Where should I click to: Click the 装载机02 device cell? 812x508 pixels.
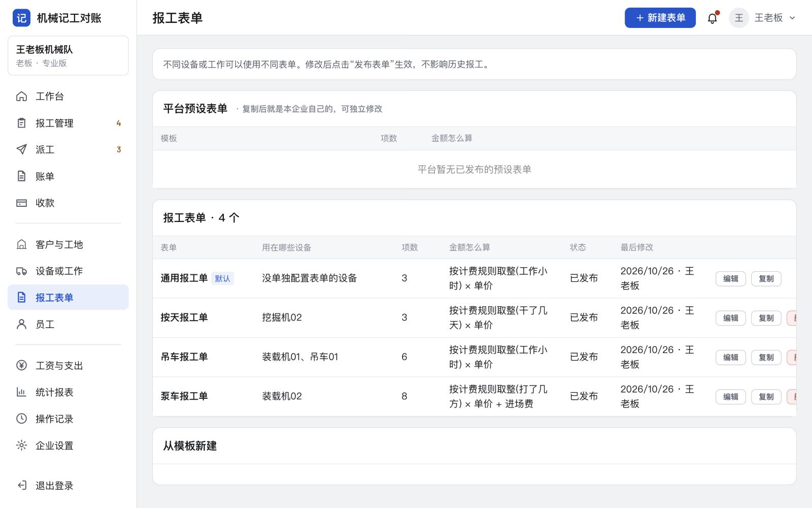tap(282, 396)
